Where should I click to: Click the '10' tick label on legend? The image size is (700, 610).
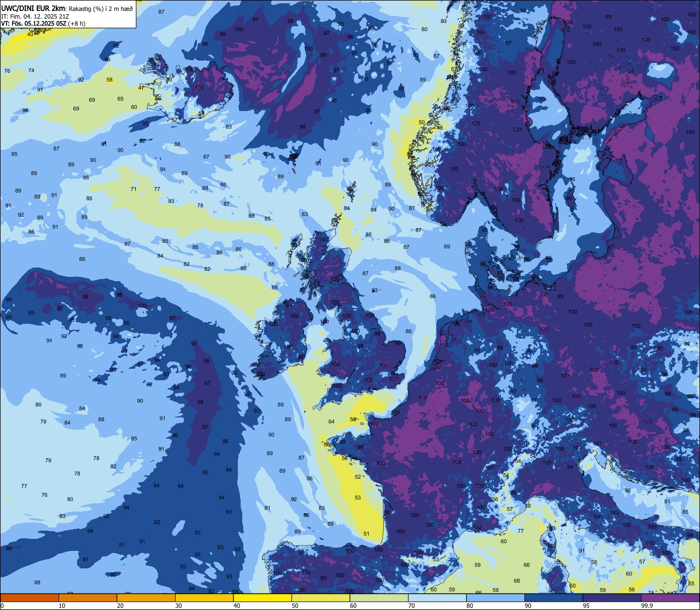point(62,606)
